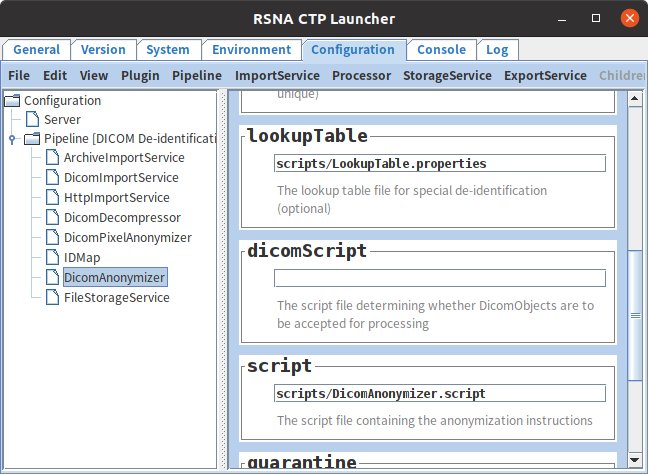
Task: Switch to the System tab
Action: (x=168, y=50)
